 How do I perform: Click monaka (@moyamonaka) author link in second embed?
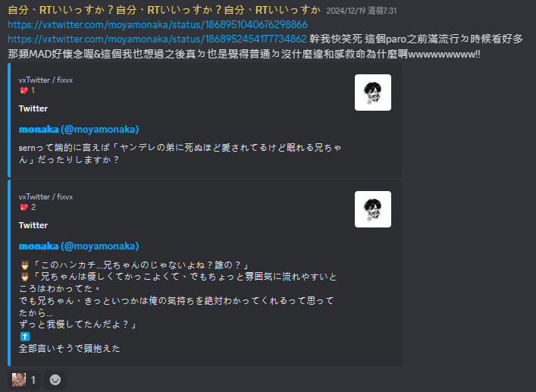point(79,246)
